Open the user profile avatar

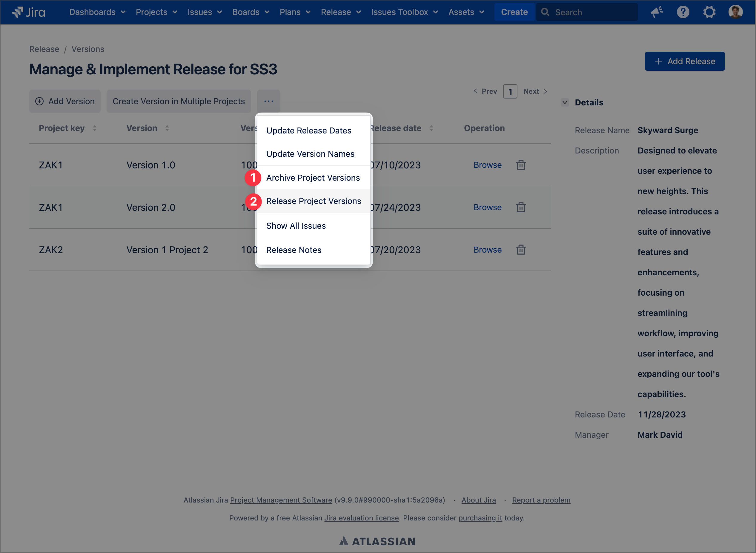[x=735, y=12]
